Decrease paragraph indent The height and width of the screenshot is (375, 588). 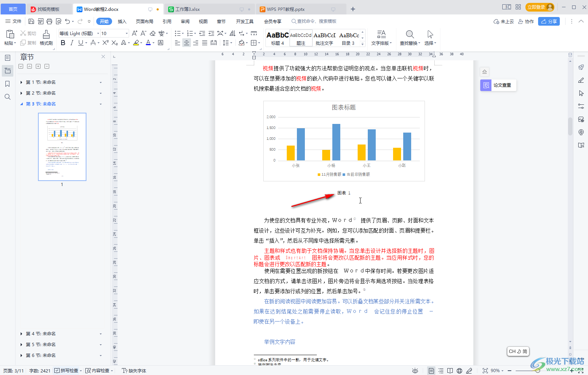tap(202, 33)
